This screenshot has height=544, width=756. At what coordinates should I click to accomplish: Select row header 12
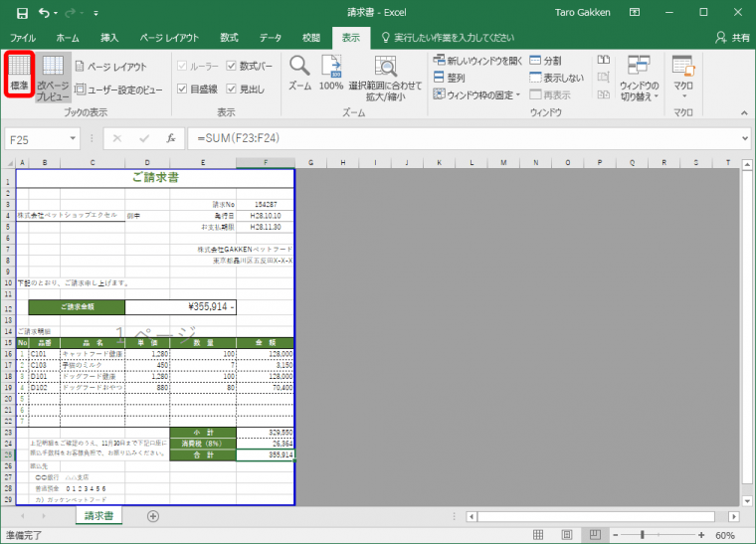(x=8, y=309)
